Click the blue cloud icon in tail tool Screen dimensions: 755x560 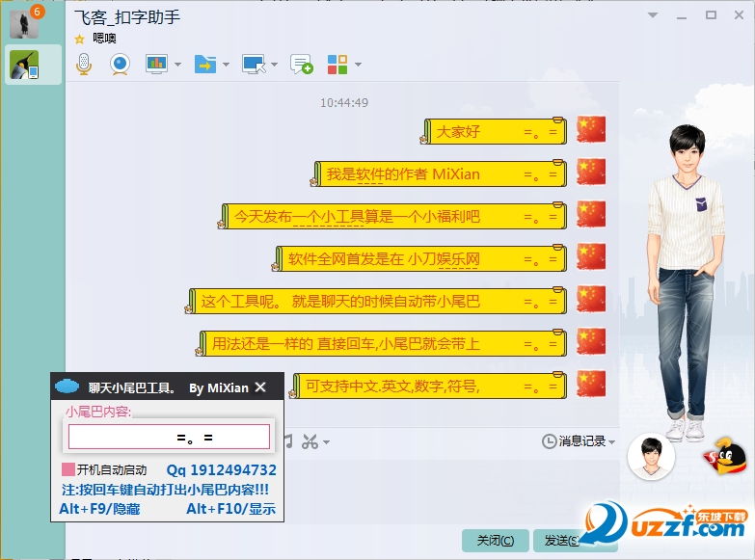pyautogui.click(x=67, y=386)
